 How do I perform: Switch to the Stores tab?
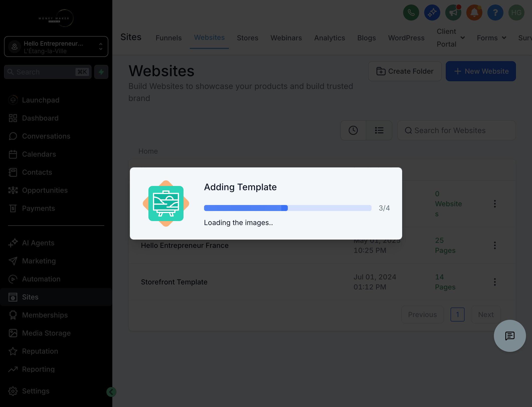[x=247, y=38]
